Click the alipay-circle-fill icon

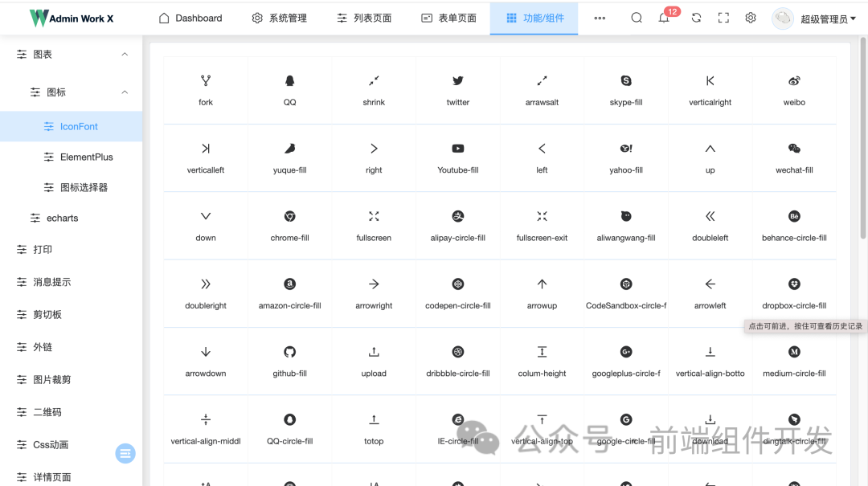coord(458,216)
